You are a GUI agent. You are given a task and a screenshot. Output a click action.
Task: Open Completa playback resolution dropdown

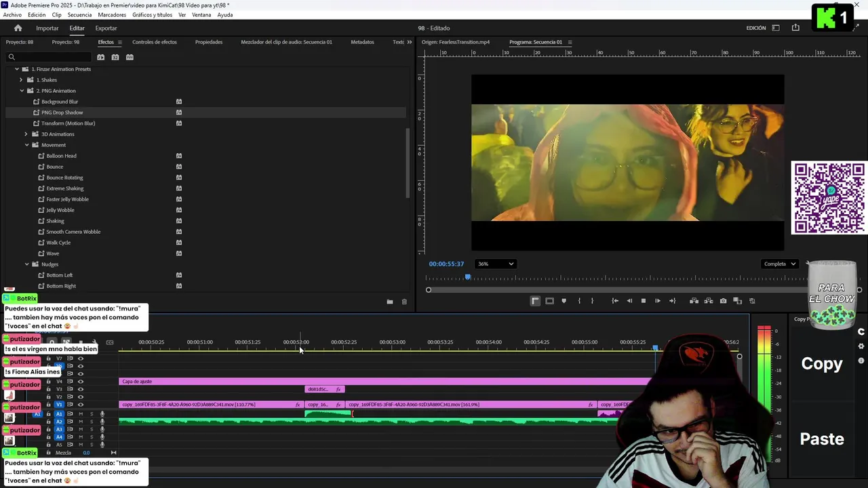click(780, 264)
